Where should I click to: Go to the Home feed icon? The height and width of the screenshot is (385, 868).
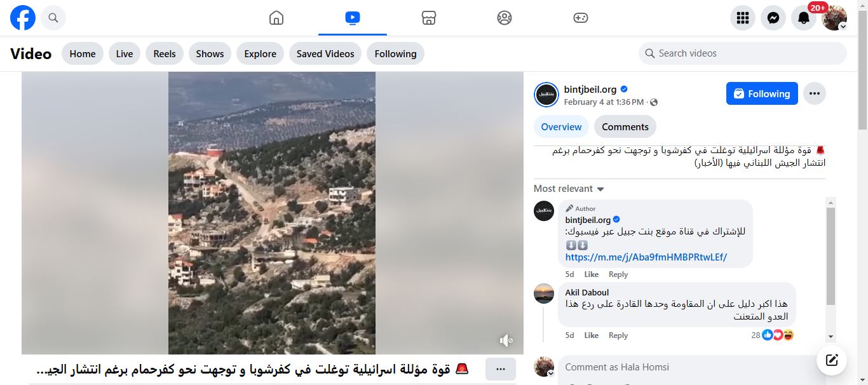(x=276, y=18)
